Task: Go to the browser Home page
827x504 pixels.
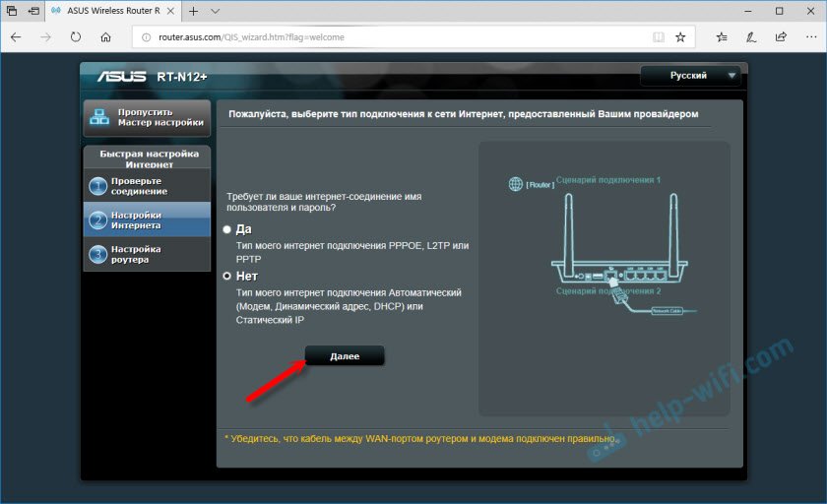Action: [105, 37]
